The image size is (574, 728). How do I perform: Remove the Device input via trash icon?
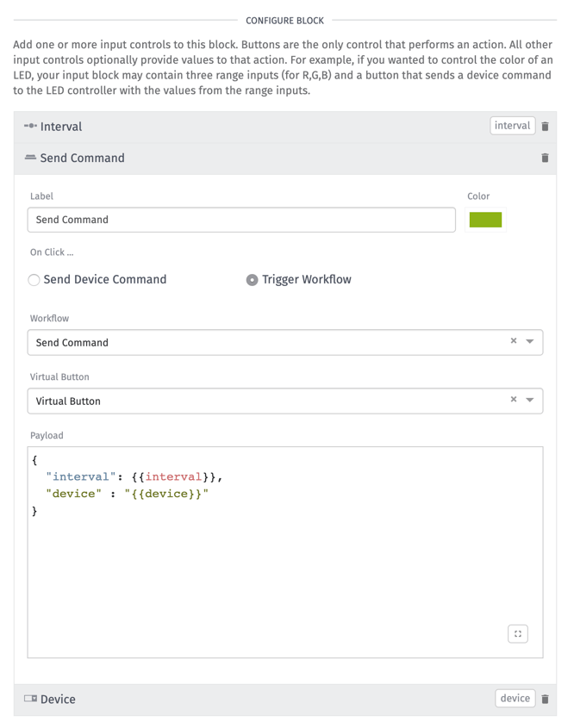tap(545, 700)
